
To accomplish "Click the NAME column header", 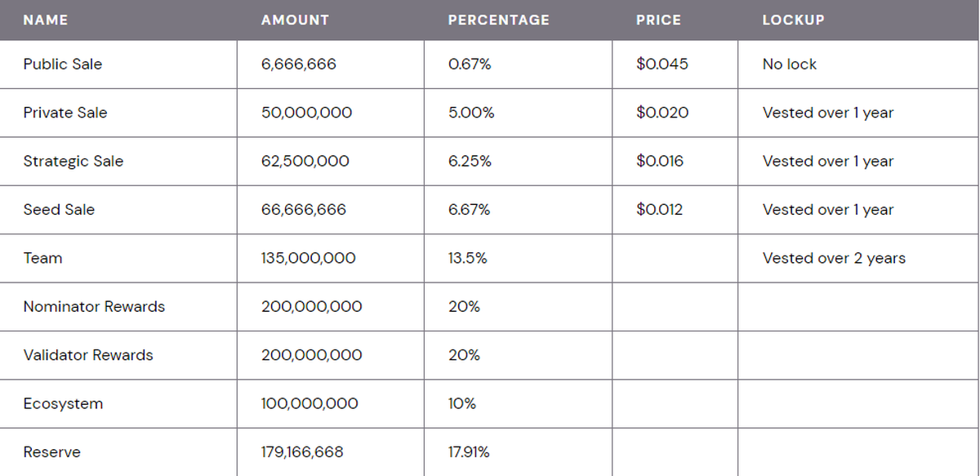I will pos(46,20).
